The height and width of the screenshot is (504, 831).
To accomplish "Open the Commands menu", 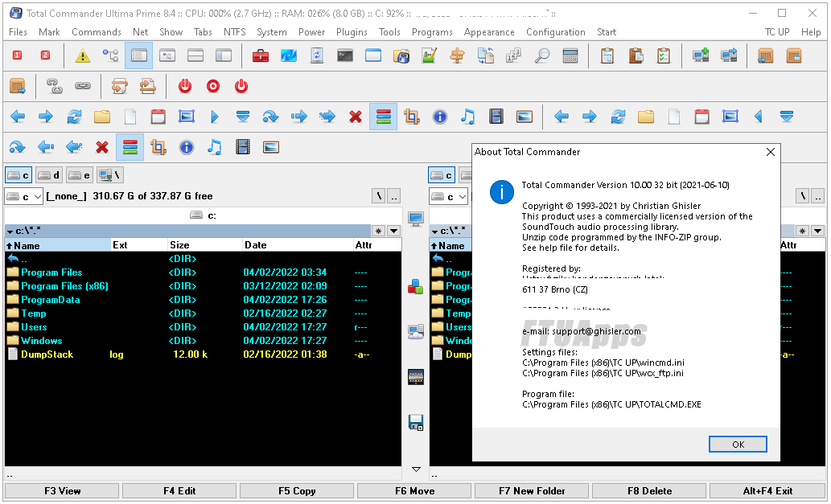I will 97,32.
